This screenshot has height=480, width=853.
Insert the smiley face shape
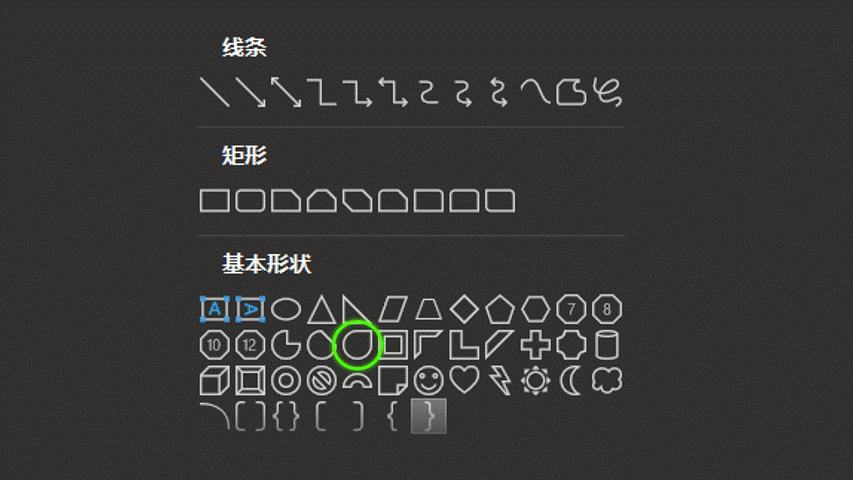coord(429,380)
